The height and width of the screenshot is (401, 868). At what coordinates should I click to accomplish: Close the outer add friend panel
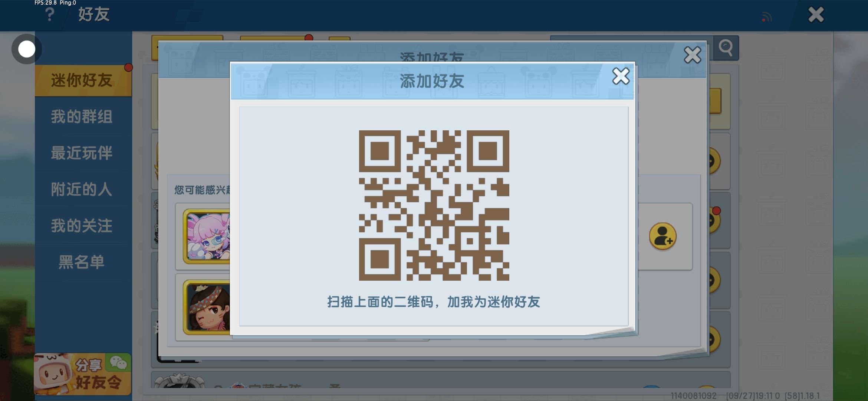tap(692, 55)
